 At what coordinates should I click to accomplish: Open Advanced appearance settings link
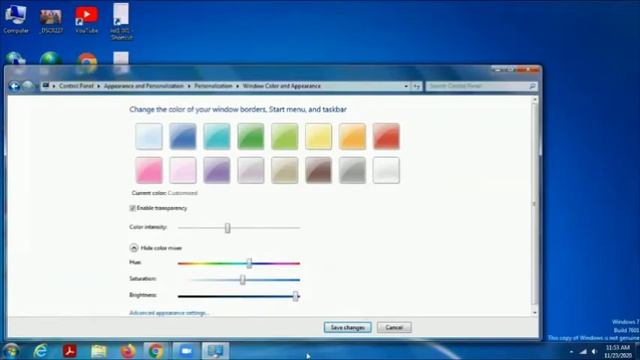169,313
